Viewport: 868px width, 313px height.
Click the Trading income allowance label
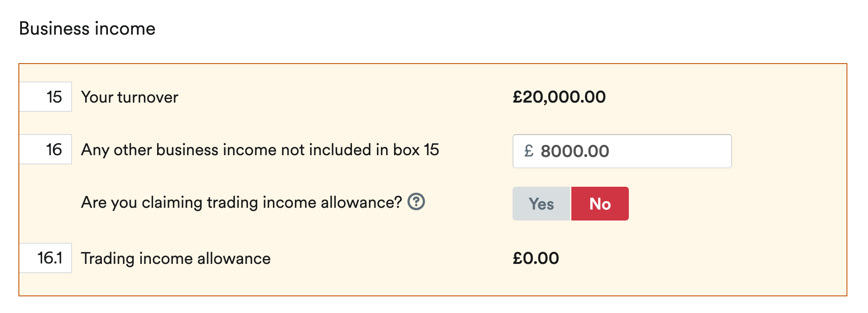tap(176, 259)
